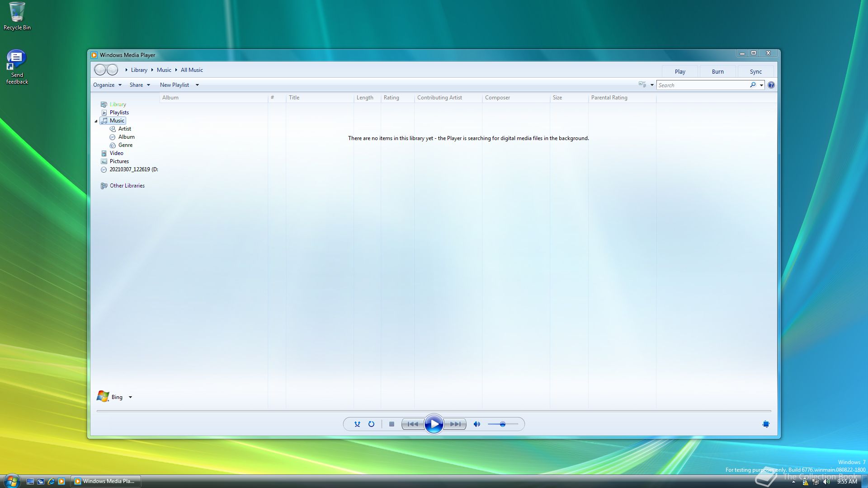Image resolution: width=868 pixels, height=488 pixels.
Task: Open the Windows Start orb
Action: (11, 481)
